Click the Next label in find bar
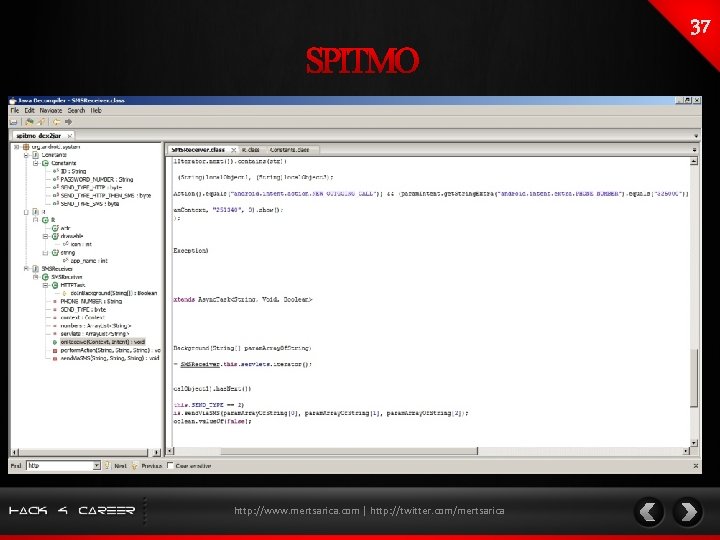 tap(120, 466)
